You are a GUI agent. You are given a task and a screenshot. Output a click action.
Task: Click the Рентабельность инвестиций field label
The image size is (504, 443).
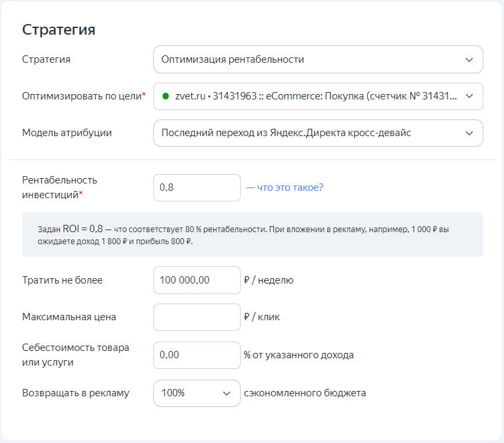59,187
